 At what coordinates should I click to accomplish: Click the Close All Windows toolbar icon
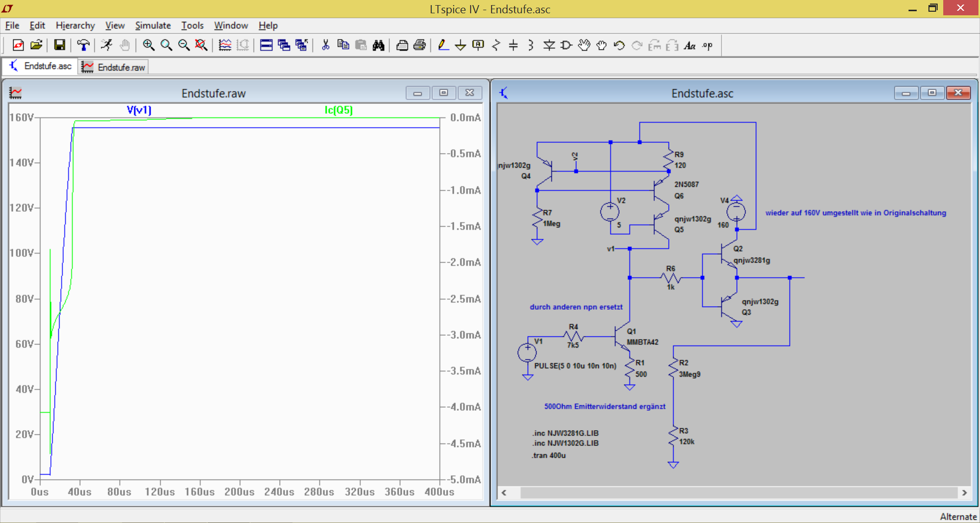[x=302, y=45]
